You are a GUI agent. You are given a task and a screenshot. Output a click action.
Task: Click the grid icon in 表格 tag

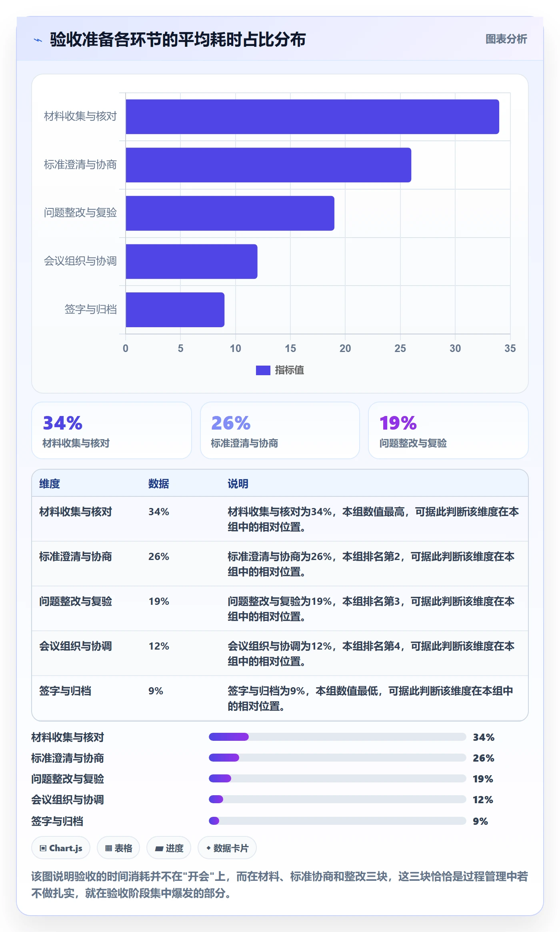coord(108,848)
